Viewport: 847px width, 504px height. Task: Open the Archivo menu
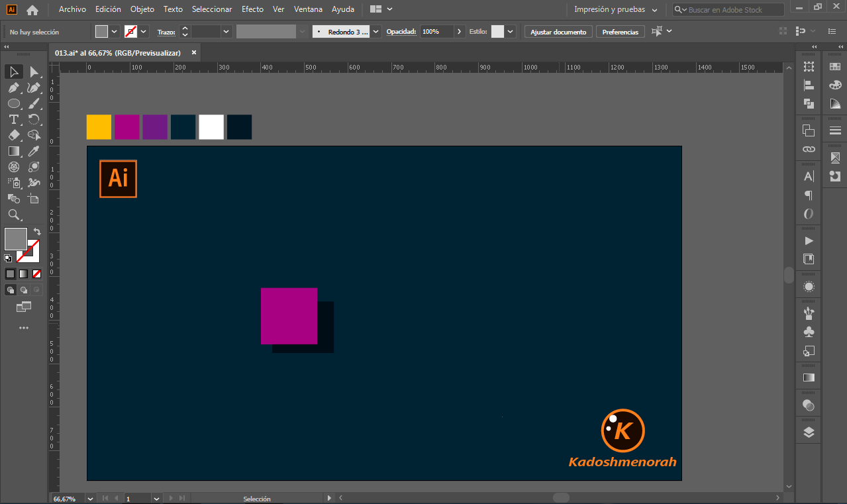click(72, 10)
